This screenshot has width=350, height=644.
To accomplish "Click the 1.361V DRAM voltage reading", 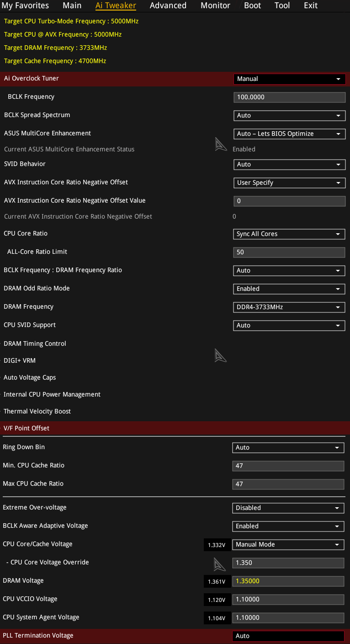I will click(x=217, y=581).
